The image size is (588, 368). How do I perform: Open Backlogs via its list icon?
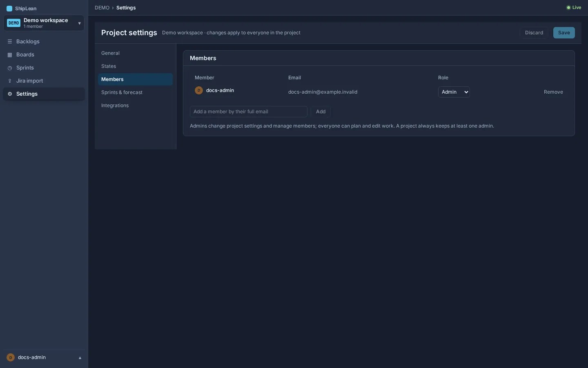click(x=10, y=42)
